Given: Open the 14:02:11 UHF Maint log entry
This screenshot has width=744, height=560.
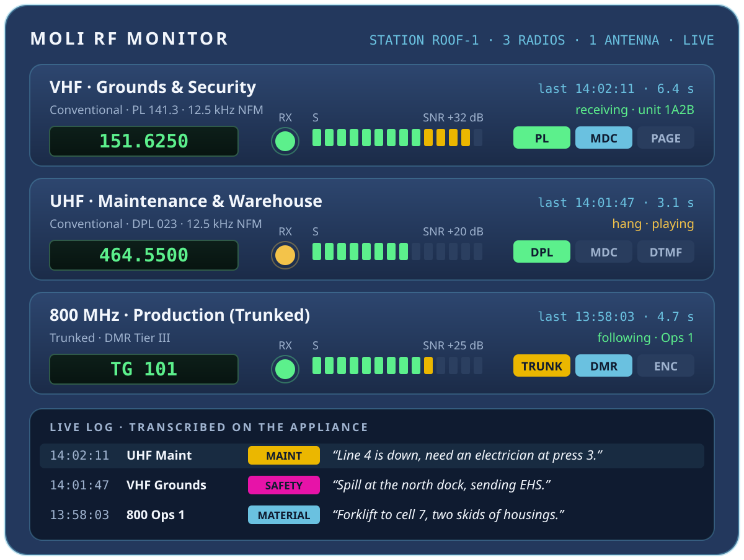Looking at the screenshot, I should (x=372, y=455).
